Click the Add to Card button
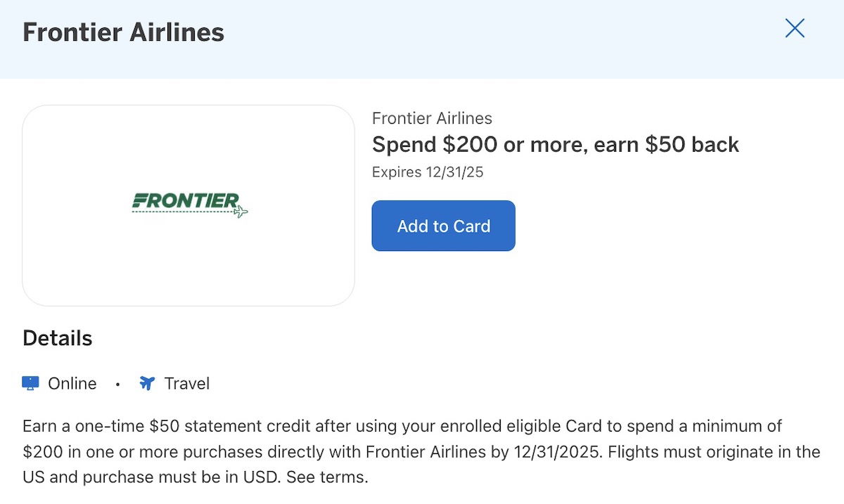Screen dimensions: 844x504 click(x=443, y=226)
